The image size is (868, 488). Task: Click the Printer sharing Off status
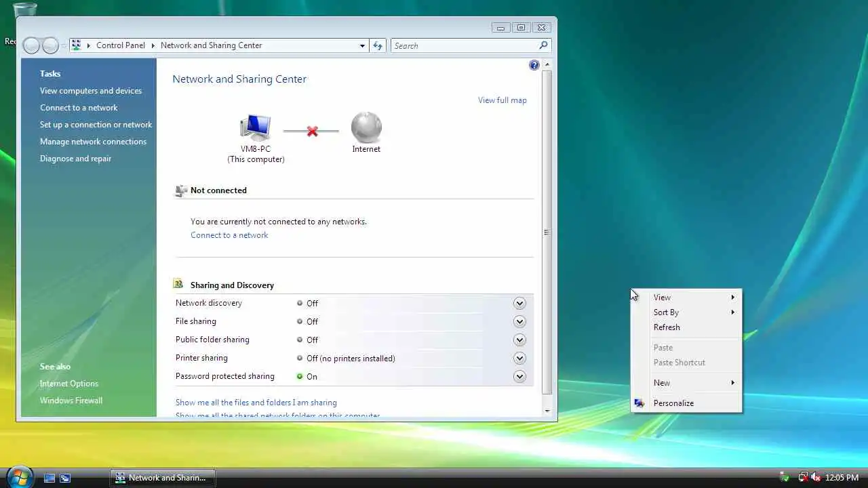(346, 359)
